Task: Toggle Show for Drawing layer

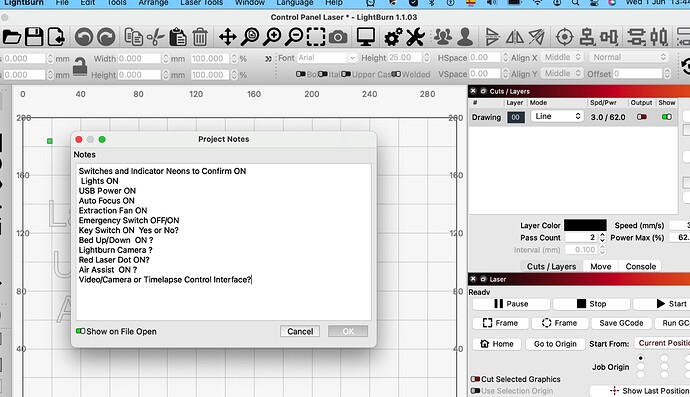Action: (667, 117)
